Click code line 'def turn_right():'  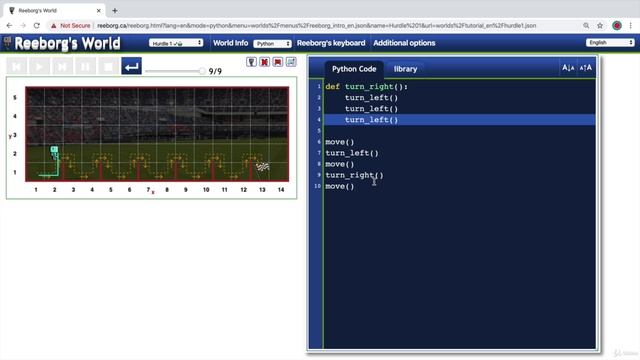point(367,87)
